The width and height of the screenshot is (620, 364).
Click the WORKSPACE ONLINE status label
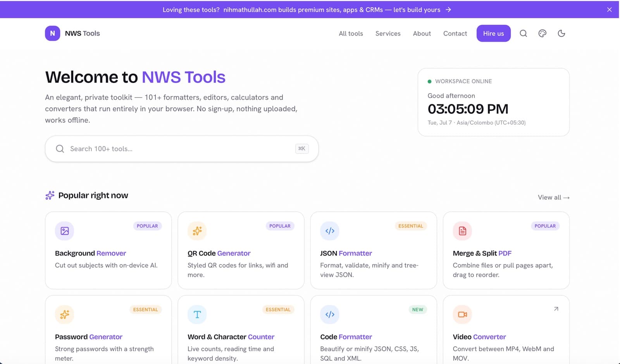coord(463,81)
